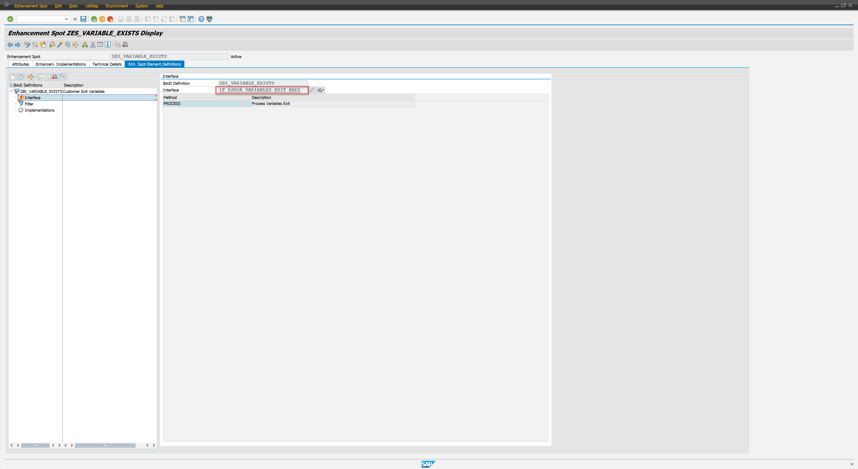The height and width of the screenshot is (469, 858).
Task: Click the BAdI Definition field ZBI_VARIABLE_EXISTS
Action: point(263,83)
